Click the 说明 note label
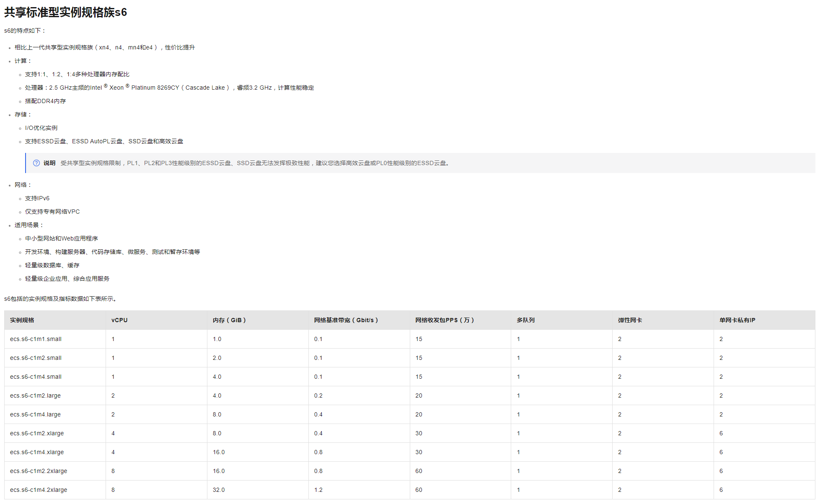This screenshot has height=504, width=820. coord(49,163)
